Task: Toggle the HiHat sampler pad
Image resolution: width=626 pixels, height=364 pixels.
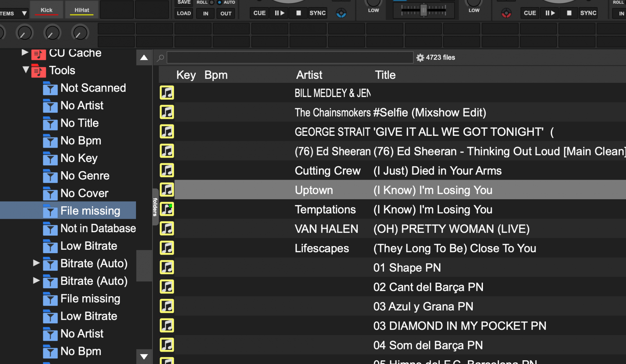Action: click(x=82, y=10)
